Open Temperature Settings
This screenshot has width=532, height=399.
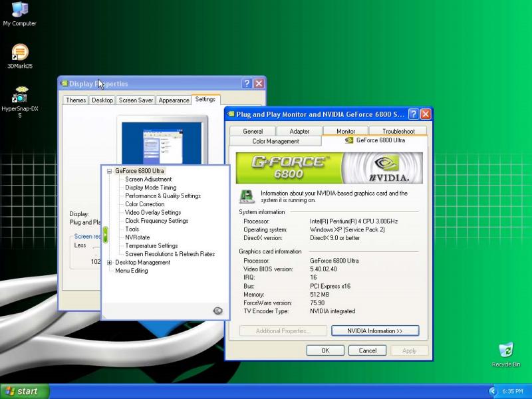click(x=152, y=245)
